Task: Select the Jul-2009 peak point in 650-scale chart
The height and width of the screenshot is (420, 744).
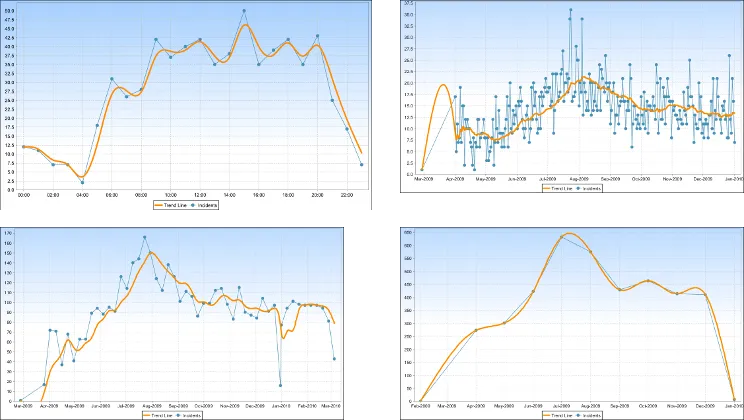Action: click(x=561, y=237)
